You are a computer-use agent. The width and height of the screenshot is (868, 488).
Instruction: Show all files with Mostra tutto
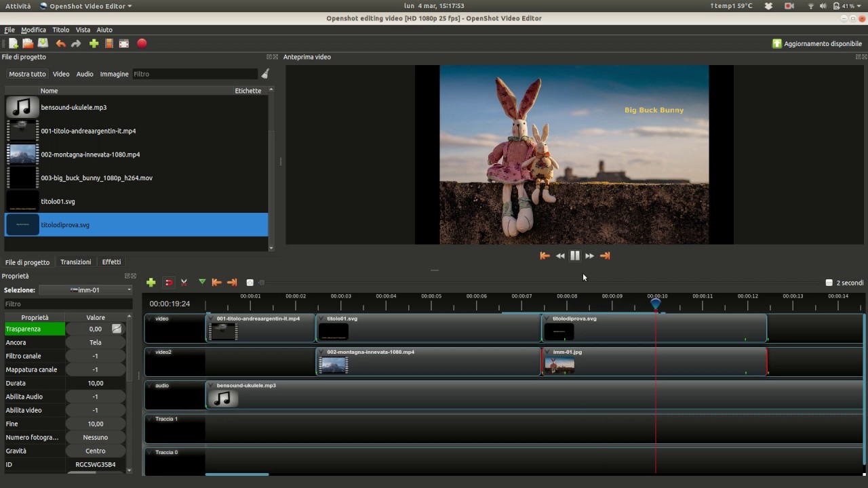[27, 74]
